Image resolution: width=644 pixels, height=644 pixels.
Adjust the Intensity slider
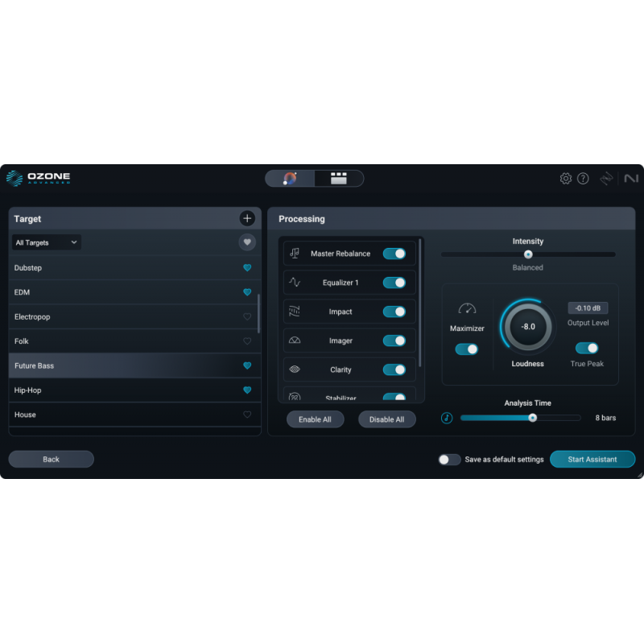527,254
